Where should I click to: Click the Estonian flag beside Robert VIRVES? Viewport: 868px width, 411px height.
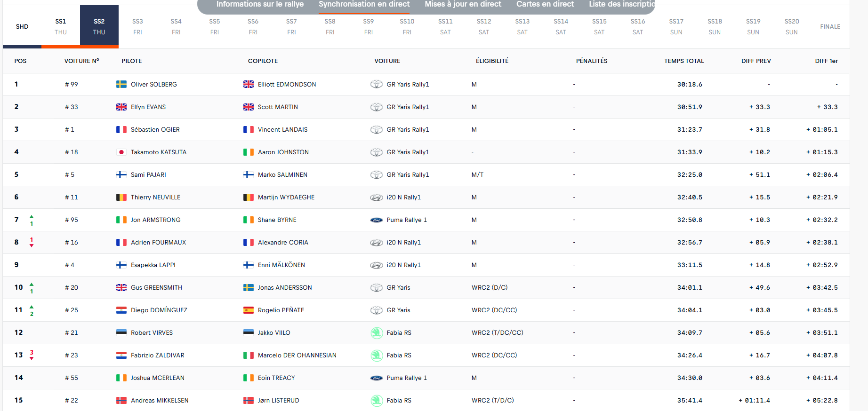point(121,332)
